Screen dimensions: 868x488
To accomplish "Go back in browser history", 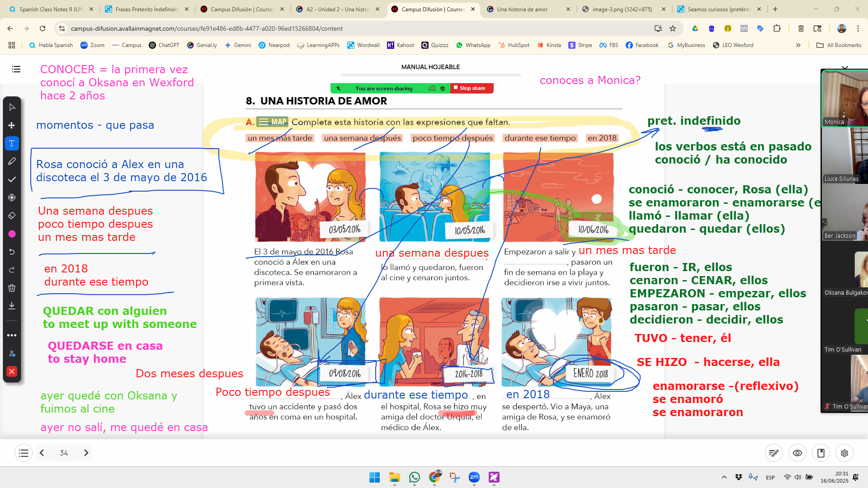I will click(10, 28).
